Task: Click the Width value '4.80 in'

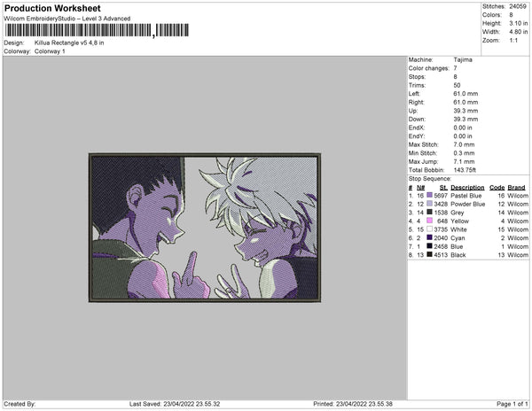Action: pos(518,32)
